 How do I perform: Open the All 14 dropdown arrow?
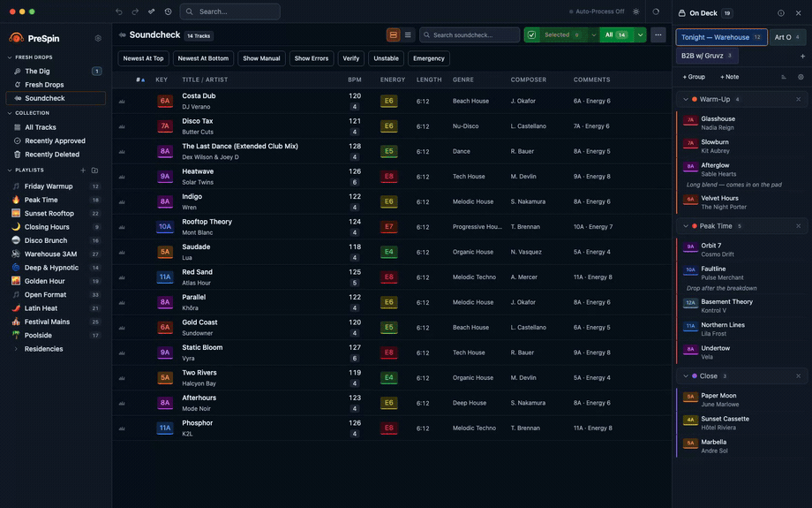point(640,34)
